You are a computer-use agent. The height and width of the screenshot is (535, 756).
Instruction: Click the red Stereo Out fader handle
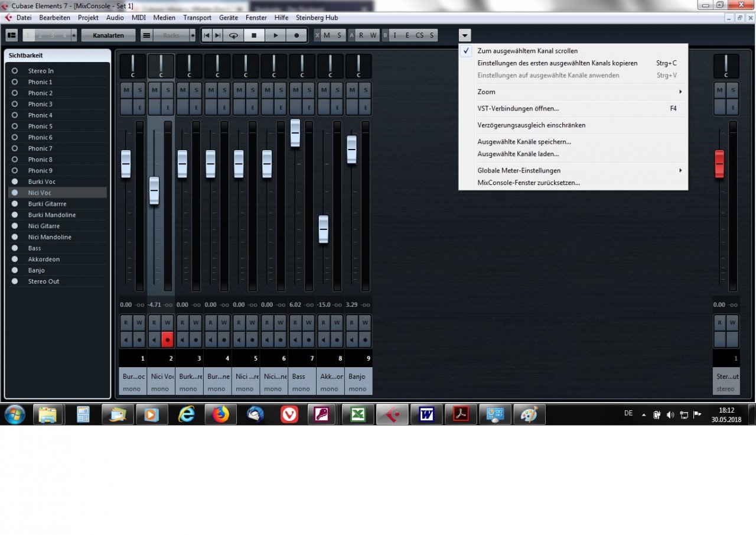click(719, 164)
